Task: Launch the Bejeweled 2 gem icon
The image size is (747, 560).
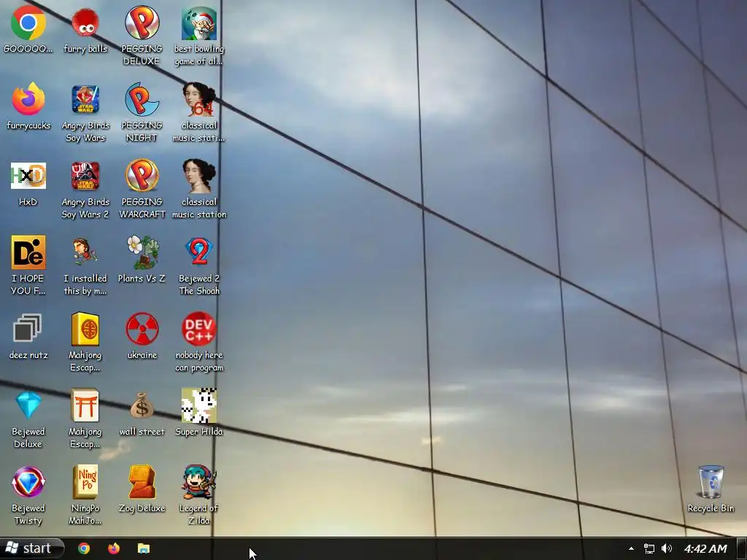Action: point(199,252)
